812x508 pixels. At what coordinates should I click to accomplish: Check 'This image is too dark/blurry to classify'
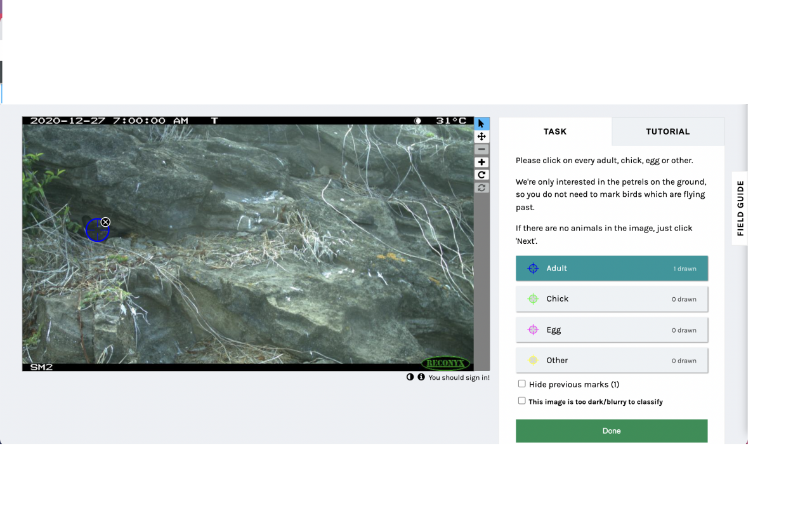pos(521,401)
